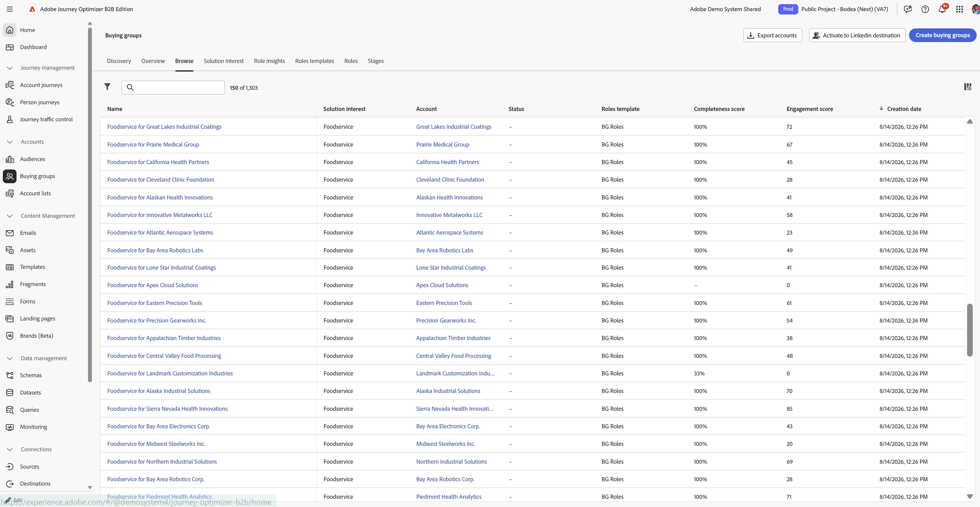The width and height of the screenshot is (980, 507).
Task: Click the table vertical scrollbar thumb
Action: coord(970,330)
